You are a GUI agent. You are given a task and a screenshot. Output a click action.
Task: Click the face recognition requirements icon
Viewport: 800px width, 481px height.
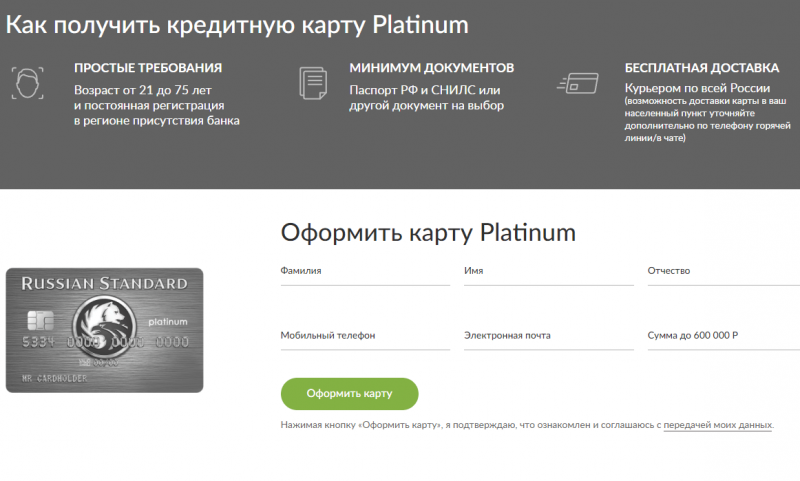coord(28,83)
